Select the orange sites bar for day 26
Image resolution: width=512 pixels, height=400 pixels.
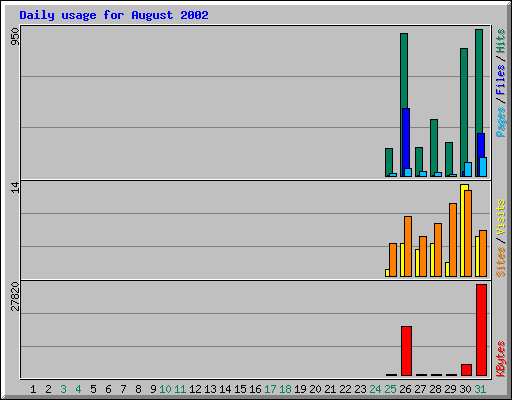coord(408,246)
